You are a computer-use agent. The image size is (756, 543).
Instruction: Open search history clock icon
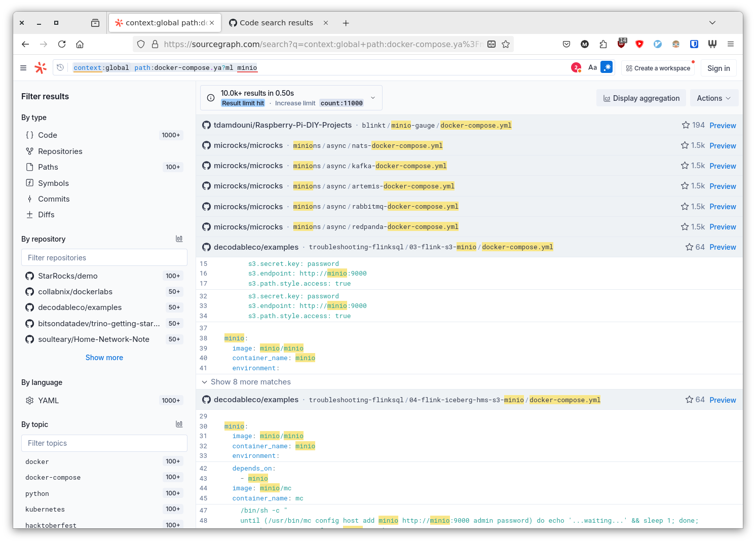[x=60, y=67]
